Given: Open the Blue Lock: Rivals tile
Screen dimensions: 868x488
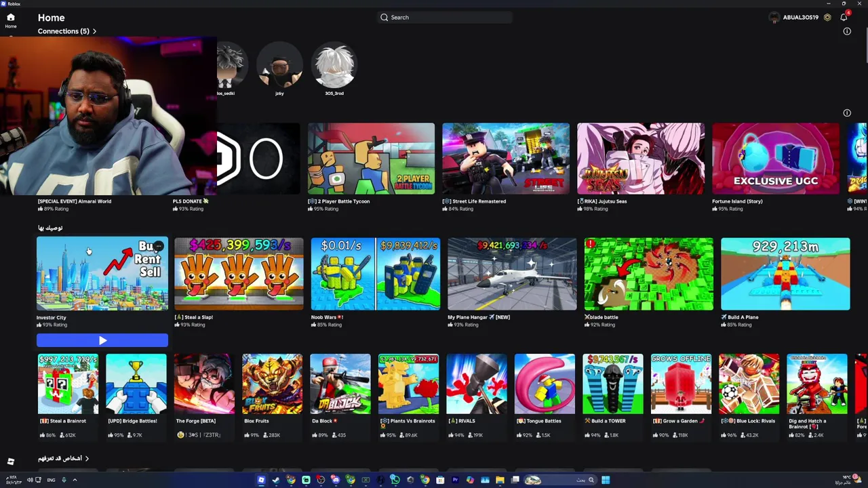Looking at the screenshot, I should point(749,384).
